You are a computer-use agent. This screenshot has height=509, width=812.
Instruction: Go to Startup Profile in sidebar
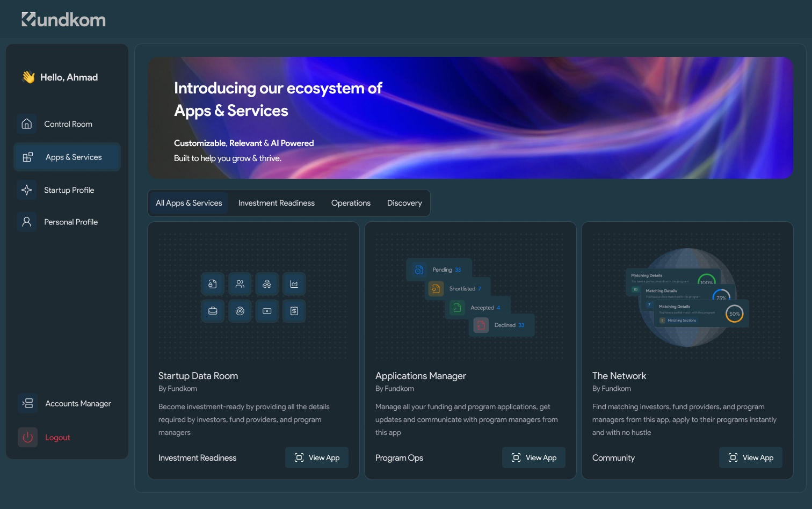point(69,190)
